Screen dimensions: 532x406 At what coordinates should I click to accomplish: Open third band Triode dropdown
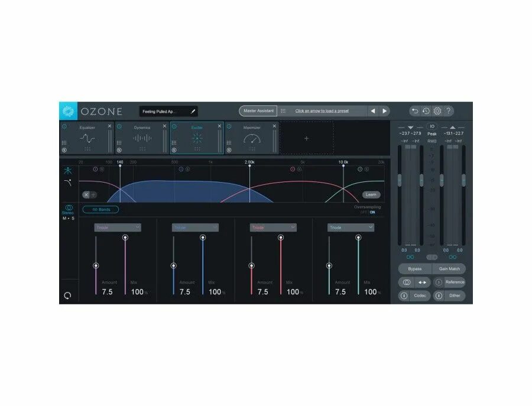[273, 228]
